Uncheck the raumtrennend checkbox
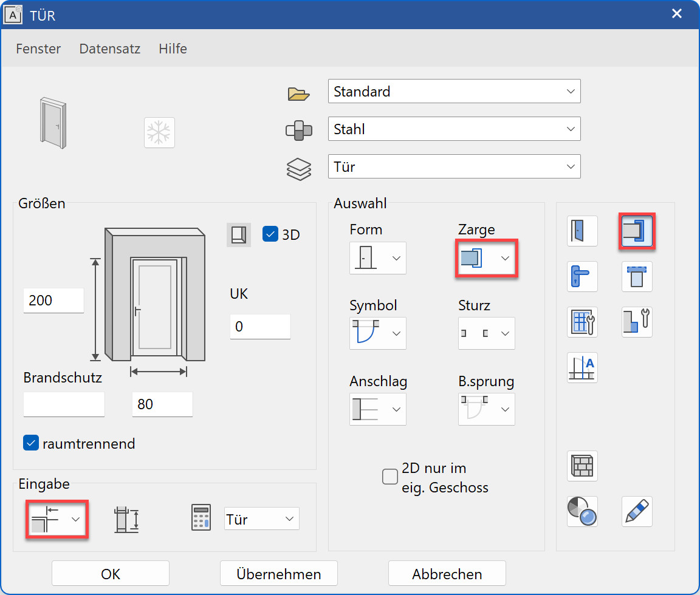The image size is (700, 595). coord(31,443)
